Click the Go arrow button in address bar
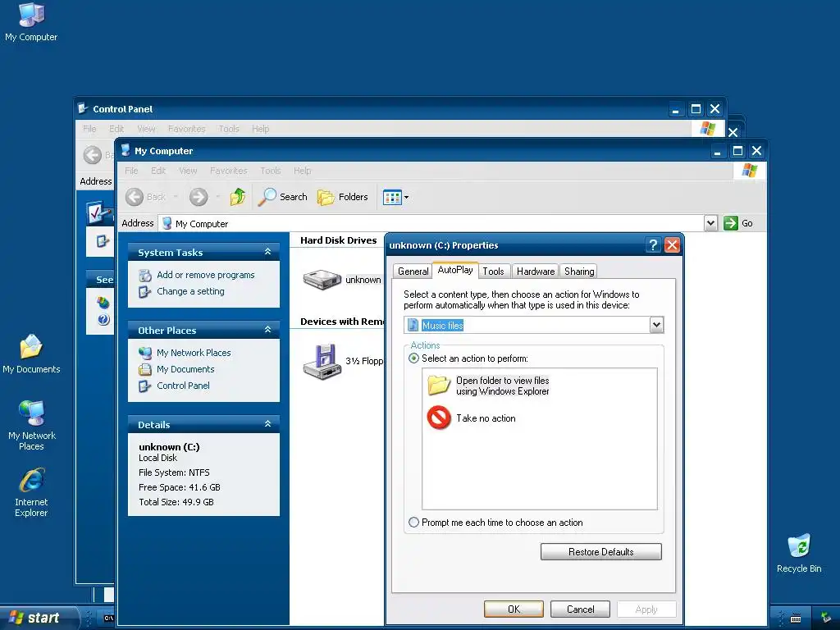Viewport: 840px width, 630px height. [731, 223]
